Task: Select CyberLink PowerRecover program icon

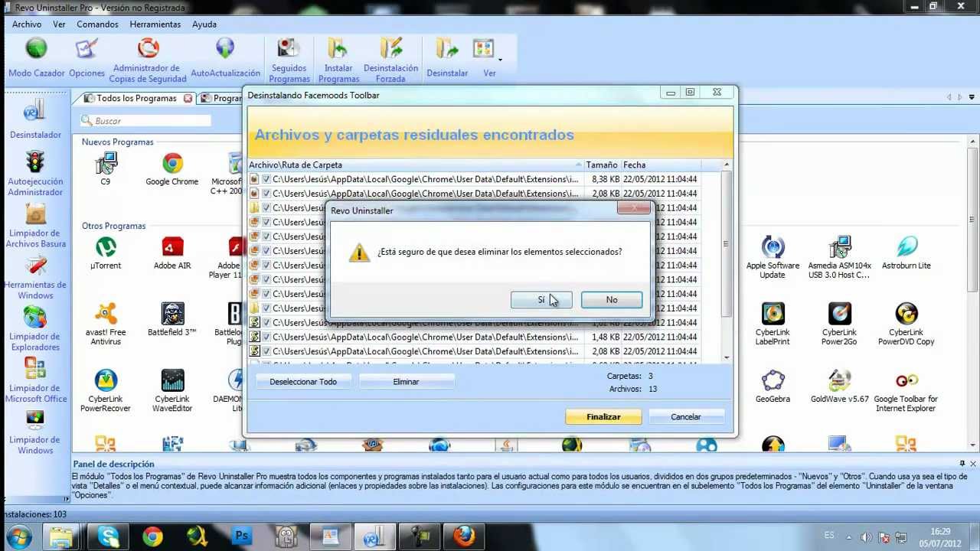Action: [x=106, y=390]
